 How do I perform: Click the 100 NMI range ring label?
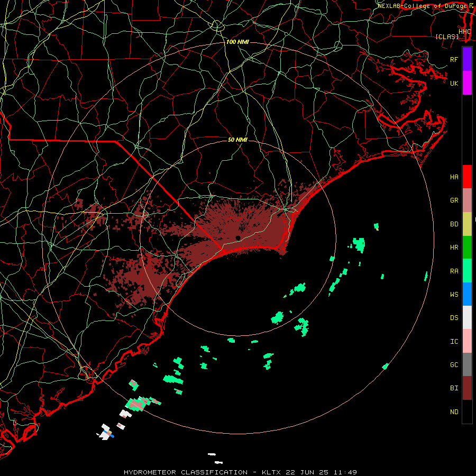pyautogui.click(x=237, y=42)
